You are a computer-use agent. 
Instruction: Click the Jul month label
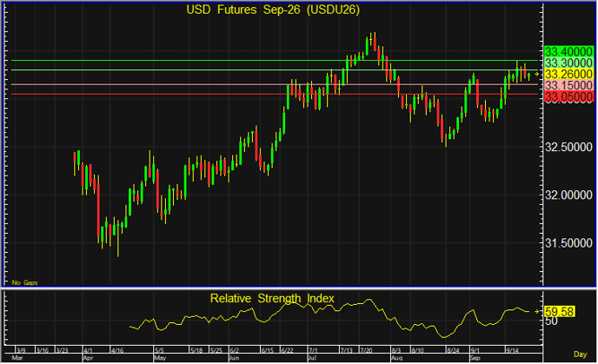pos(312,358)
